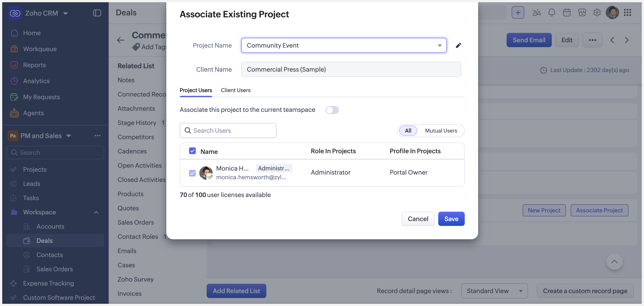The image size is (644, 306).
Task: Open Projects in the sidebar
Action: 35,169
